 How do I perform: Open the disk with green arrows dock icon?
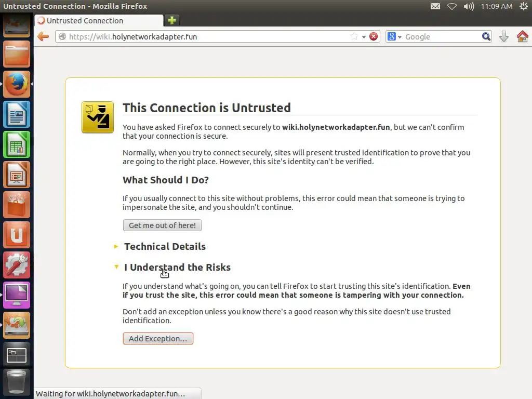[x=17, y=325]
